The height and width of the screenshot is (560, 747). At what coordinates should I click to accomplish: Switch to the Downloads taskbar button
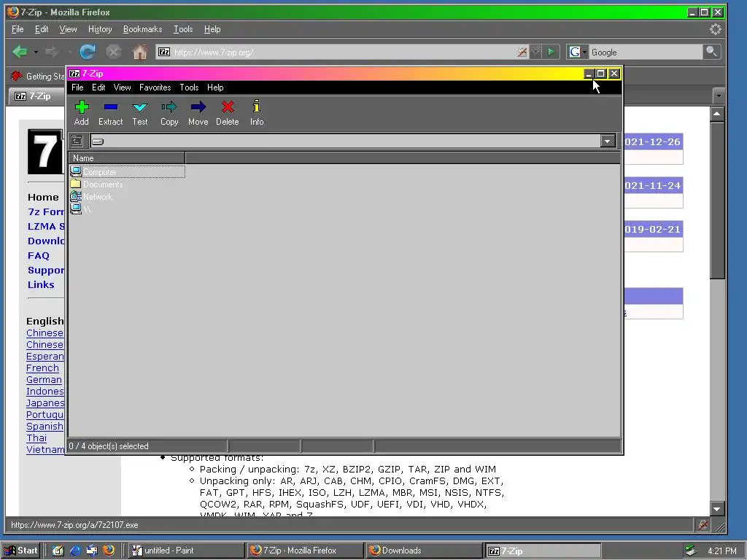pos(424,551)
